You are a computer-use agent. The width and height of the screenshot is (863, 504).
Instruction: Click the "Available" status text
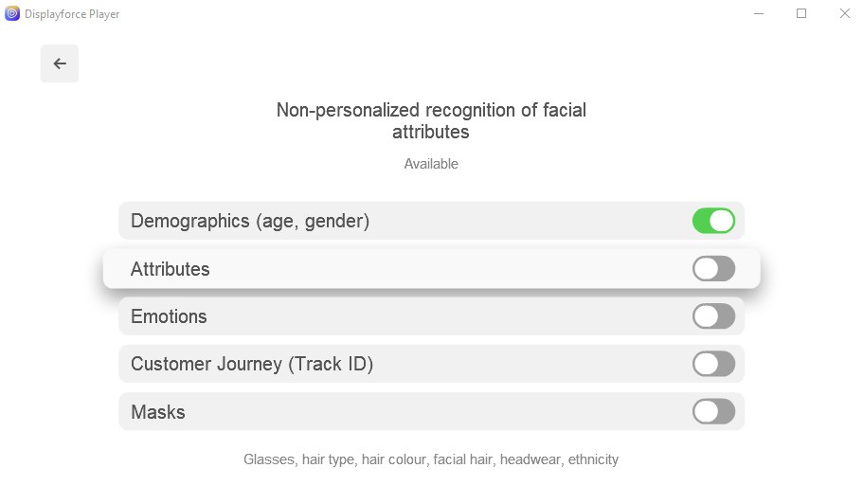point(431,164)
